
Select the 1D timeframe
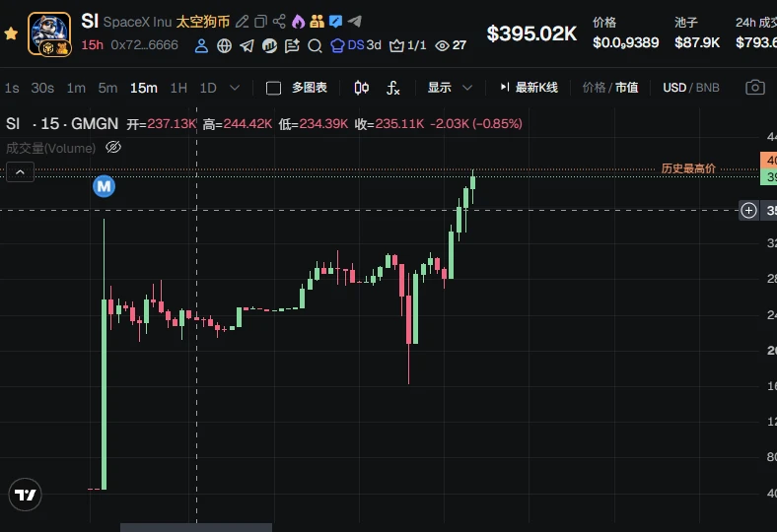208,88
